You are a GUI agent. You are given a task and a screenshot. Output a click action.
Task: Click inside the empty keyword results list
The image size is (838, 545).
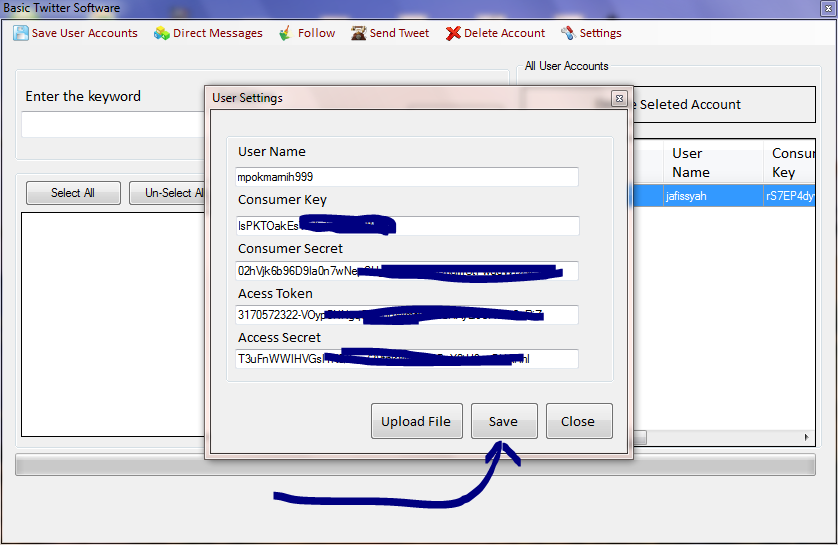pyautogui.click(x=113, y=324)
